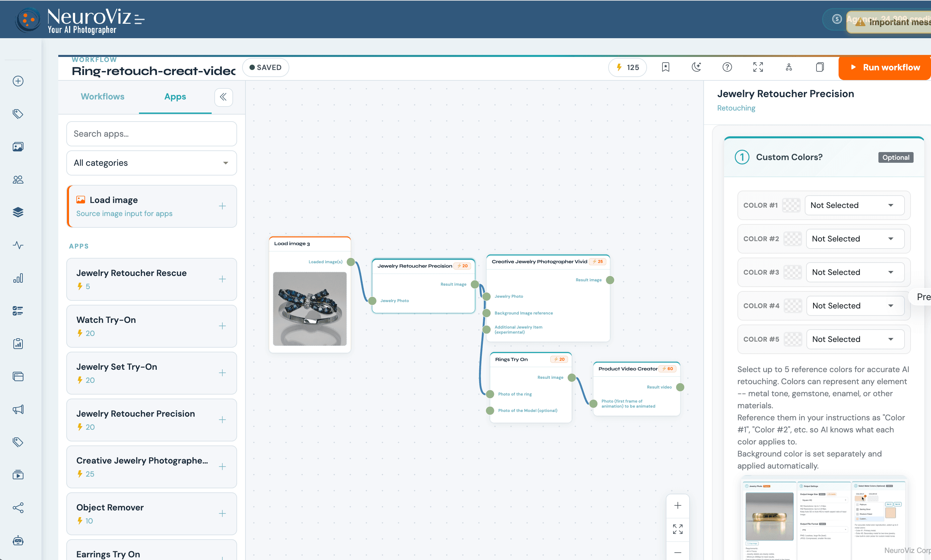Select the Creative Jewelry Photographer Vivid node title

[539, 262]
